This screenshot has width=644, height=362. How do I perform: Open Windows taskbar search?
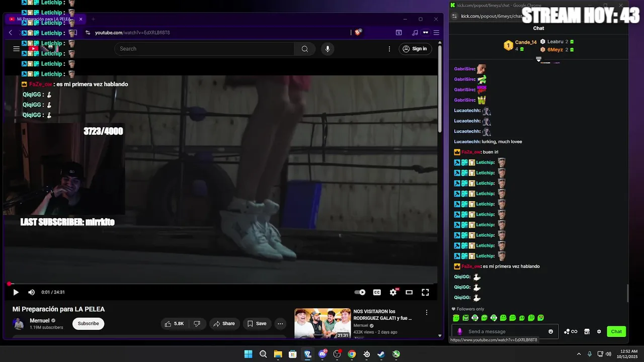click(x=263, y=354)
